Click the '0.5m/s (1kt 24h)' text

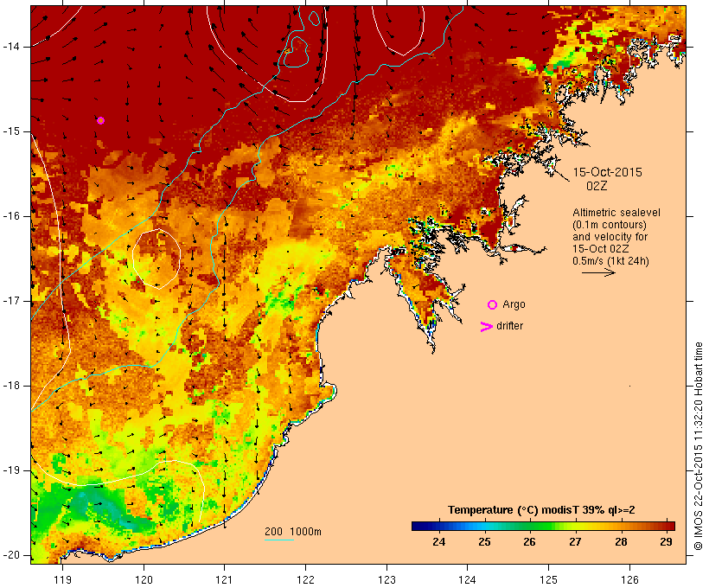(611, 261)
